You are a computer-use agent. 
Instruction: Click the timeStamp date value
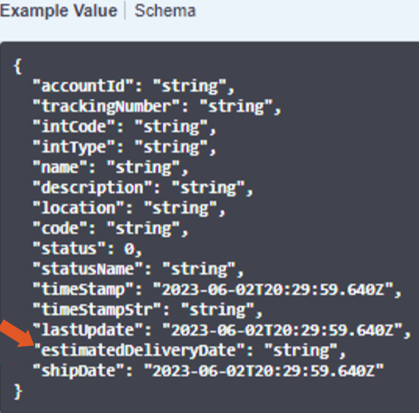tap(273, 290)
